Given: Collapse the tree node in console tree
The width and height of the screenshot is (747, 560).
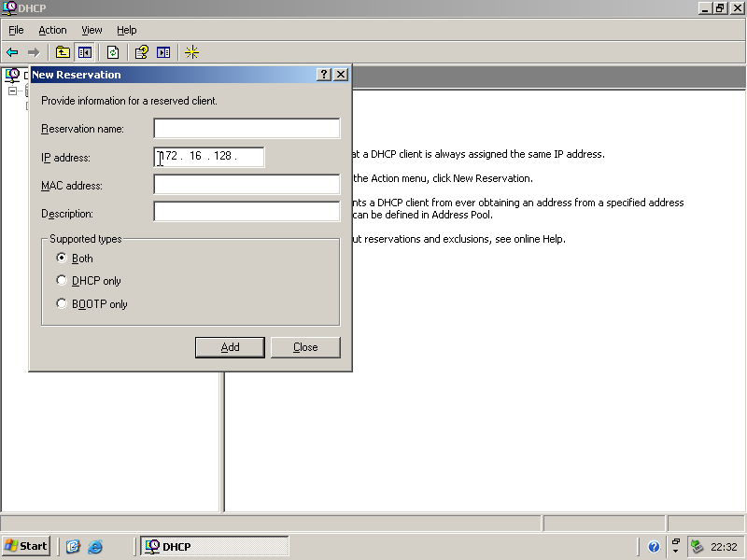Looking at the screenshot, I should (x=13, y=91).
